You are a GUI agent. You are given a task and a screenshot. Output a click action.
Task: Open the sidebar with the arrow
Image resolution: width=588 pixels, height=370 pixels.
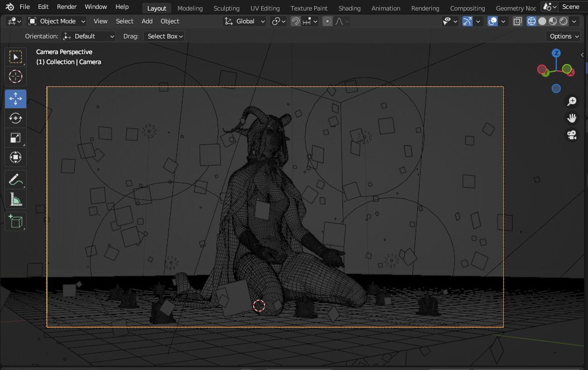tap(582, 55)
